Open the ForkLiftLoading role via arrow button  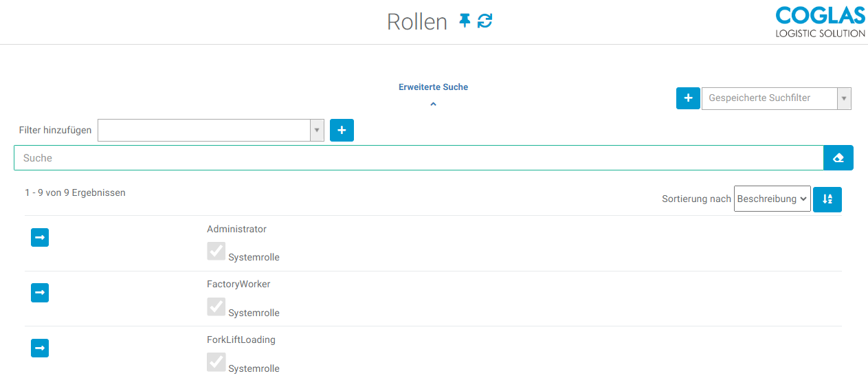40,348
